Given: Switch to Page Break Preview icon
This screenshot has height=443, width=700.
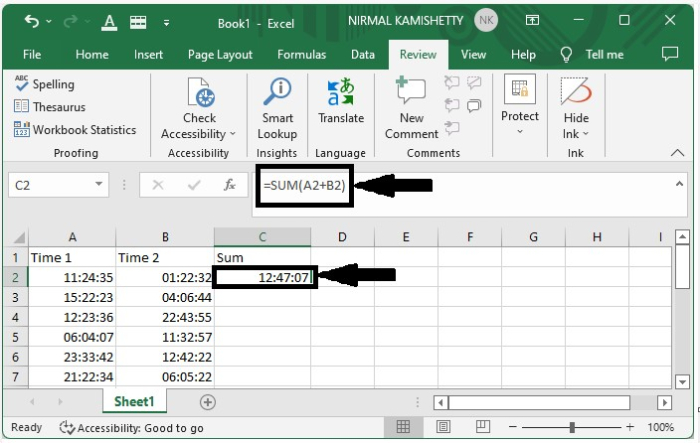Looking at the screenshot, I should coord(483,427).
